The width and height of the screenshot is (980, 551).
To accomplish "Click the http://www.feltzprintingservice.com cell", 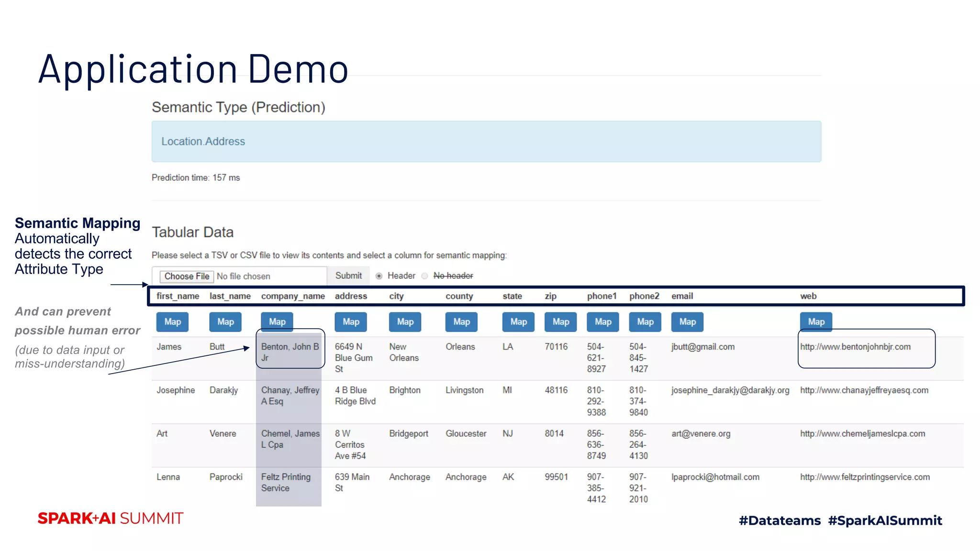I will coord(865,477).
